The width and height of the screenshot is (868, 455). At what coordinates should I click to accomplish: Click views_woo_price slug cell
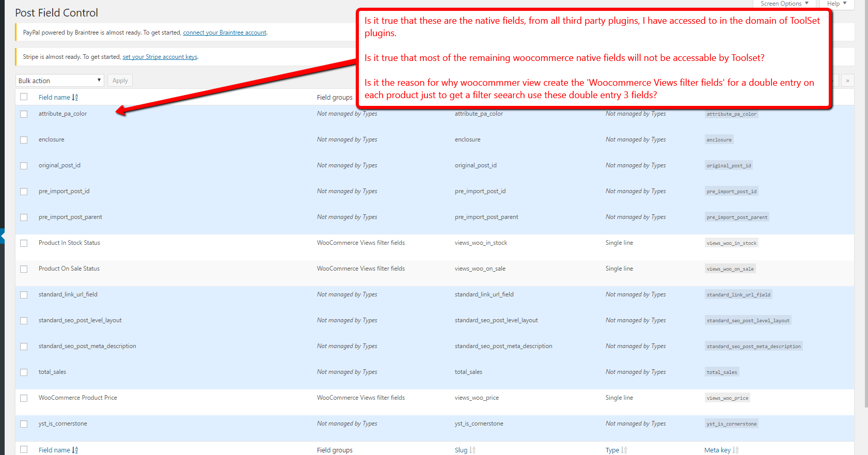point(477,398)
